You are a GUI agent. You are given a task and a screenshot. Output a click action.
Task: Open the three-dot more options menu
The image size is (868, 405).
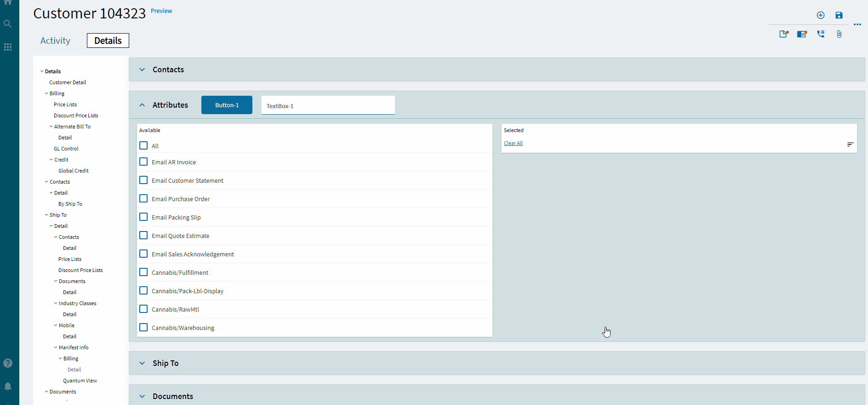(x=857, y=24)
